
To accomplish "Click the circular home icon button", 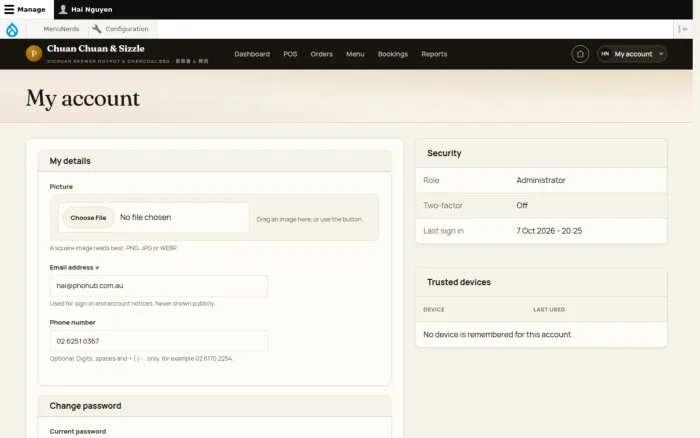I will coord(580,54).
